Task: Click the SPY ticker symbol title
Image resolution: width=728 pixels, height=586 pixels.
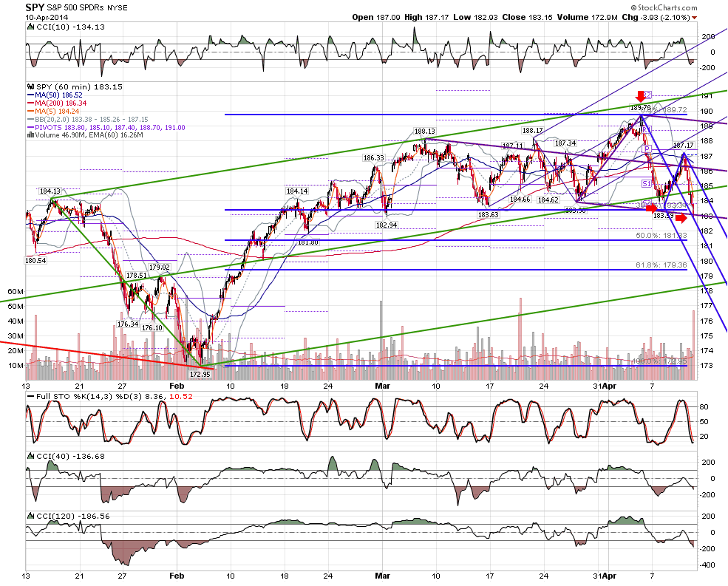Action: click(35, 7)
